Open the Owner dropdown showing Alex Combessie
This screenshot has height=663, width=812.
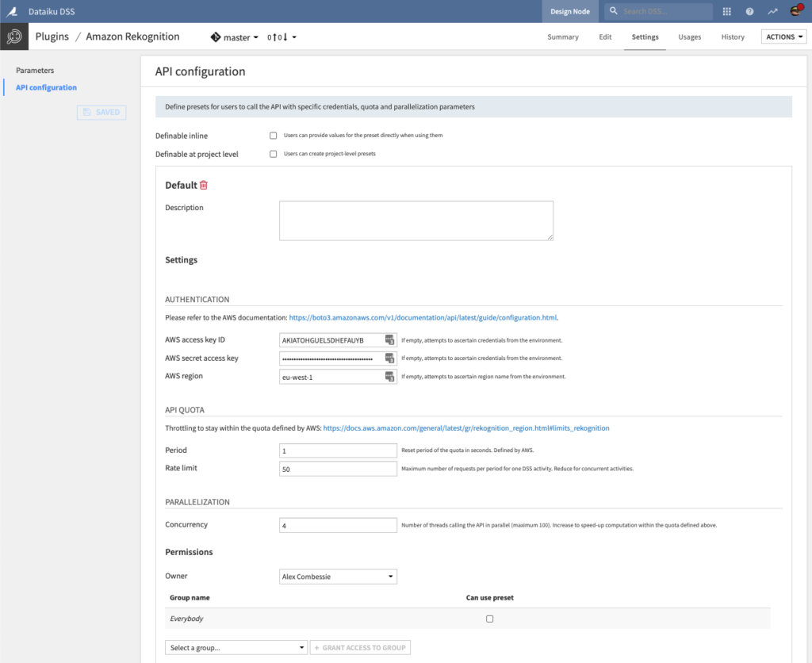point(338,577)
